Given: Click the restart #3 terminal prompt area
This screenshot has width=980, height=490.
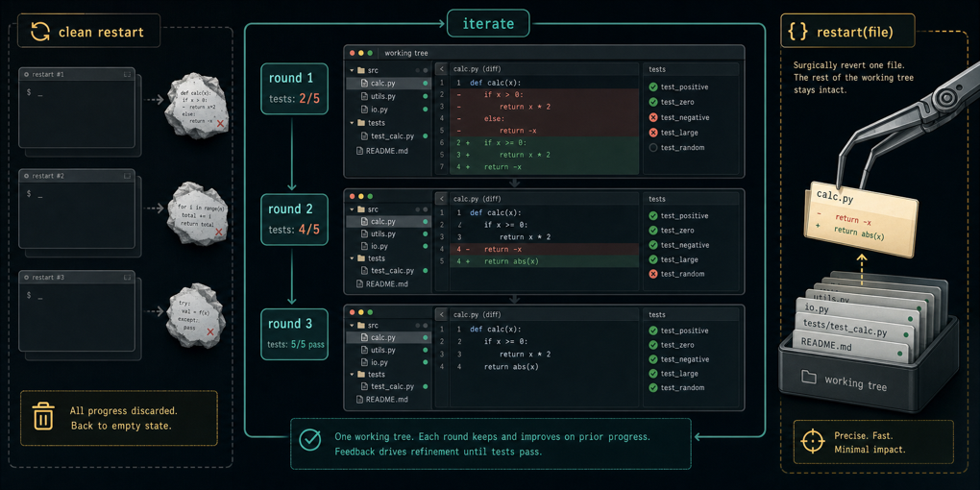Looking at the screenshot, I should coord(77,316).
